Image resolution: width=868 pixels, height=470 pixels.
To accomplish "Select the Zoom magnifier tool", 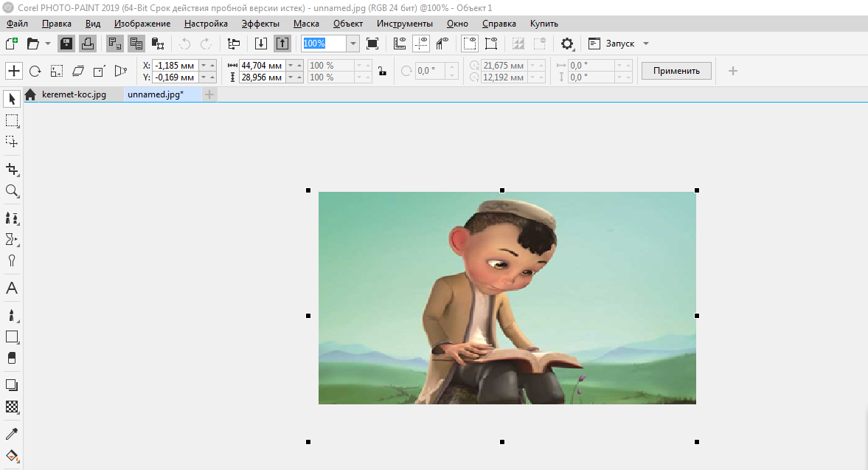I will (x=11, y=191).
